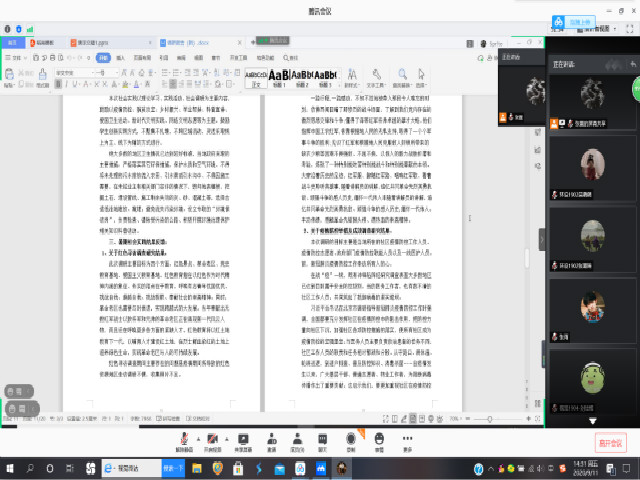This screenshot has height=480, width=640.
Task: Collapse the participant video side panel
Action: pos(542,240)
